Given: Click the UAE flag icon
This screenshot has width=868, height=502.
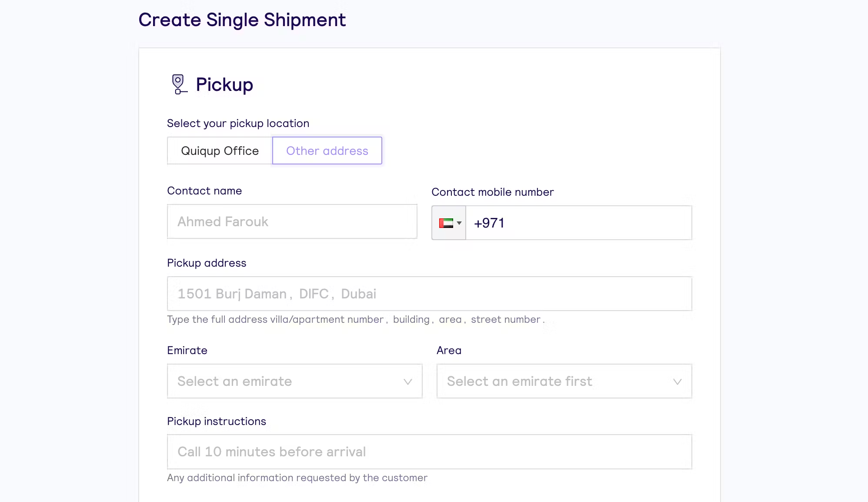Looking at the screenshot, I should (446, 223).
